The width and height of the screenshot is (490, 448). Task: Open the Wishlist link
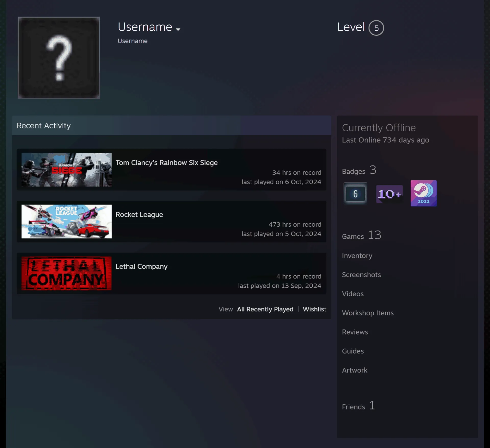coord(314,309)
